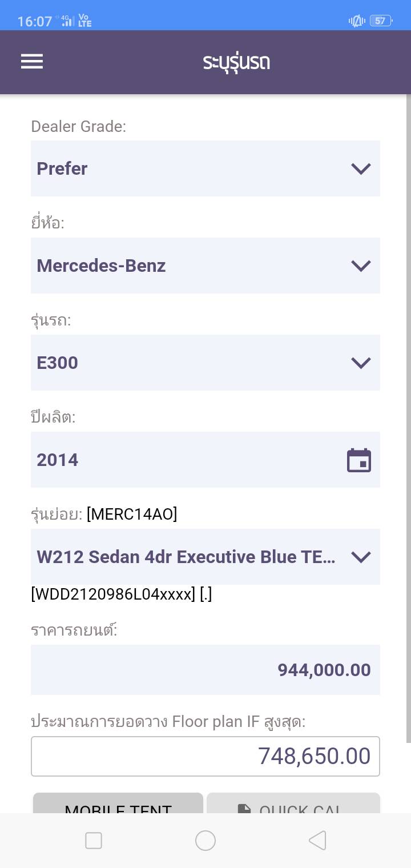Select the Prefer dealer grade field

[188, 168]
